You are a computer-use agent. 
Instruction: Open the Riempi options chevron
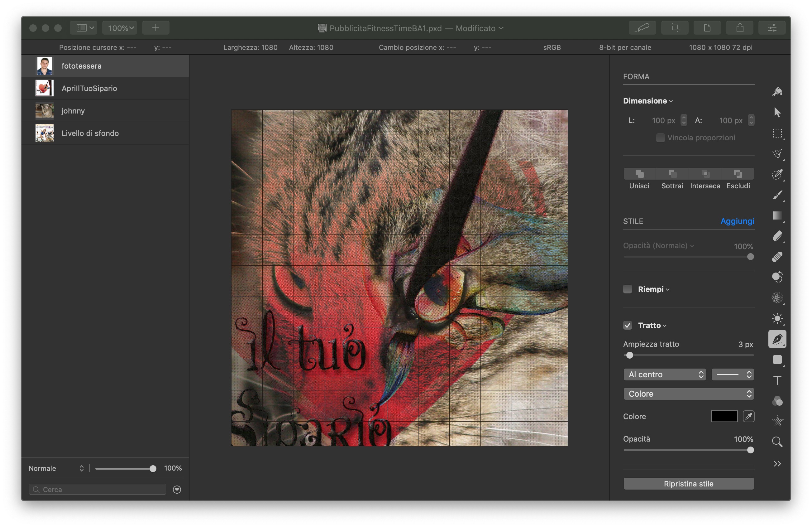pos(668,289)
